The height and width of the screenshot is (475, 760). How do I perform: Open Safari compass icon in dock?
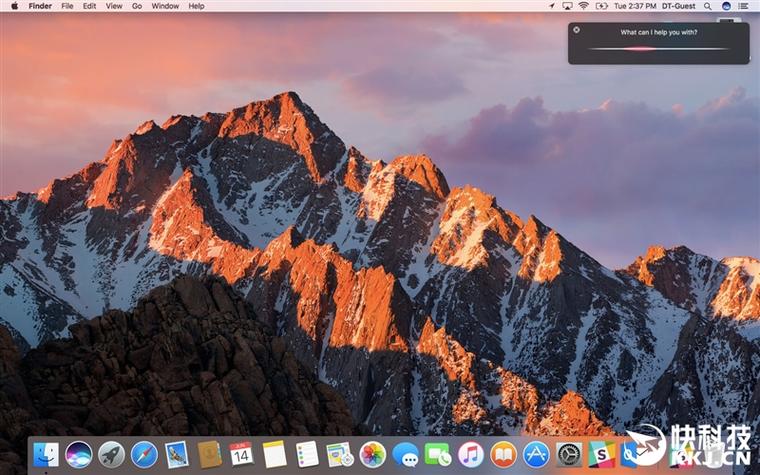(144, 455)
